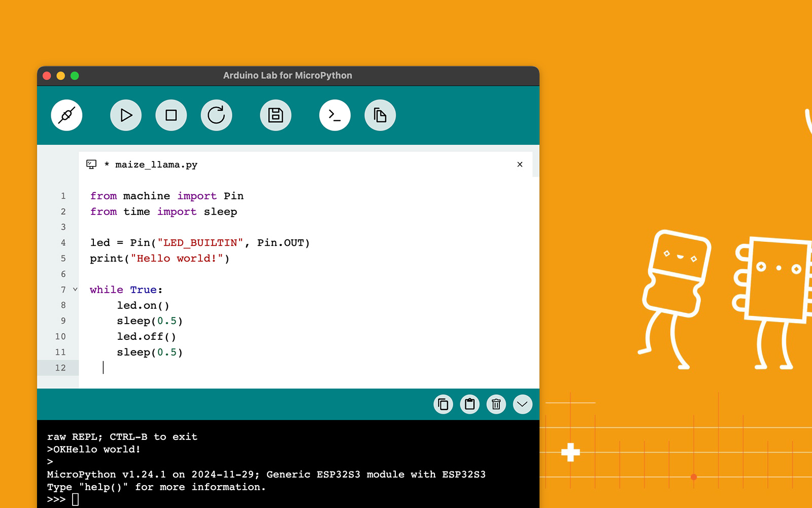This screenshot has width=812, height=508.
Task: Click "raw REPL; CTRL-B to exit" terminal text
Action: click(122, 437)
